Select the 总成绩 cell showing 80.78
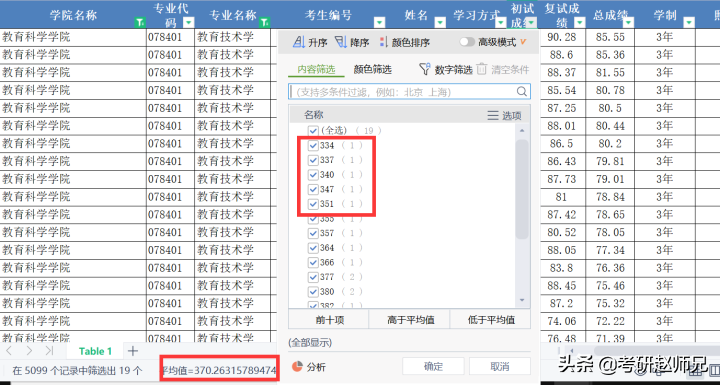 click(x=610, y=90)
